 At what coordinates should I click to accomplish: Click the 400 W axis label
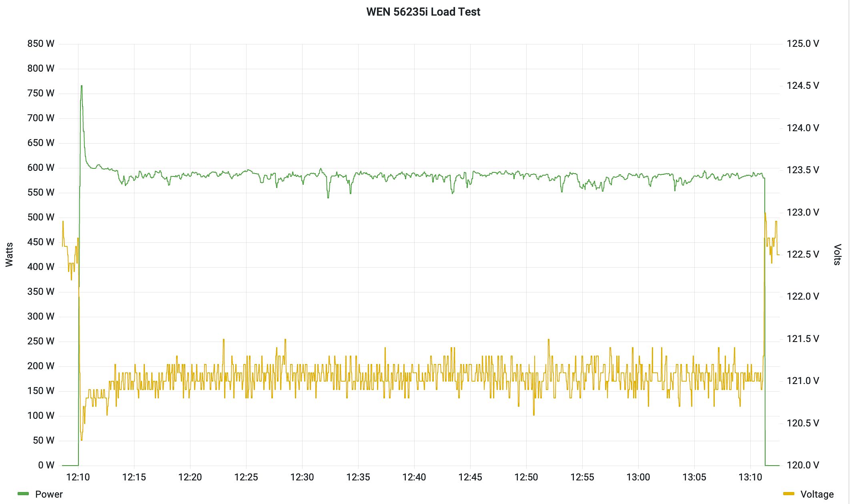[41, 267]
